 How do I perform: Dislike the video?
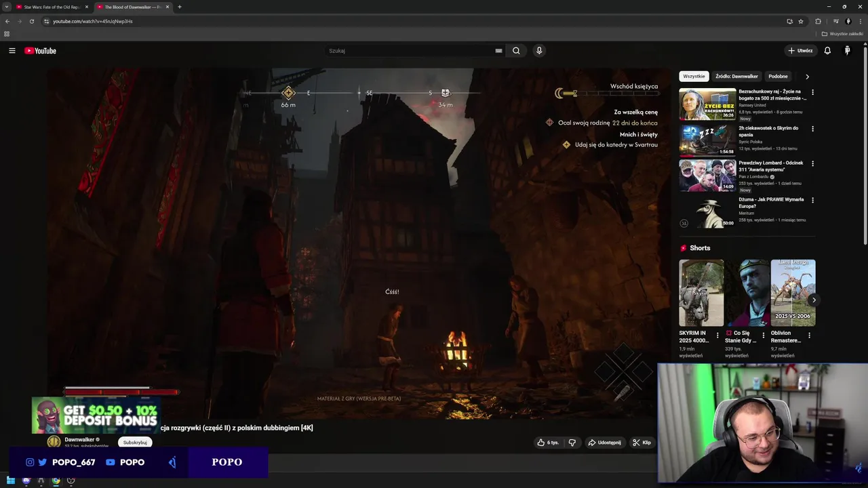[x=572, y=443]
